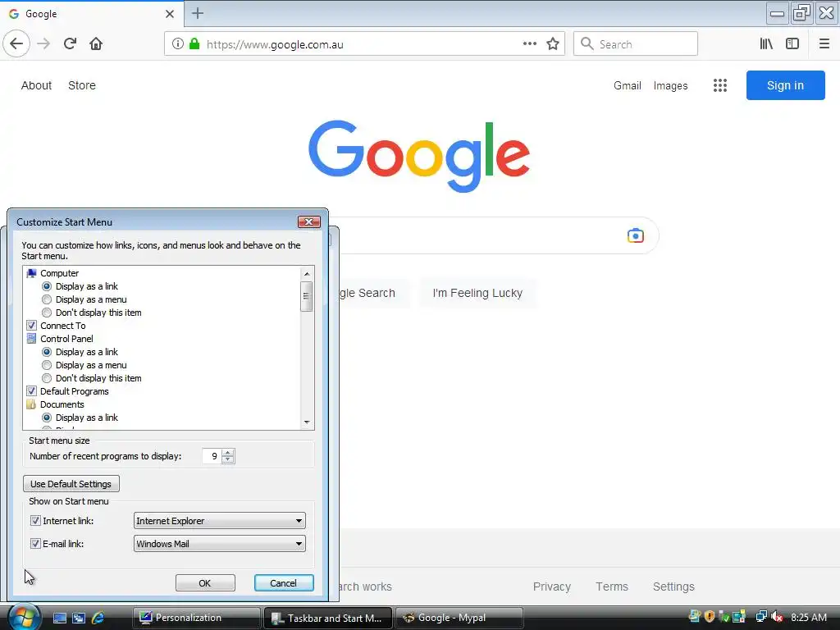Open the Windows Mail e-mail dropdown

(220, 544)
